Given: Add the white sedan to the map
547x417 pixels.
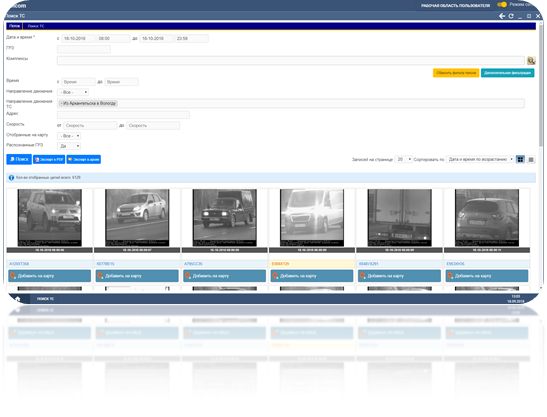Looking at the screenshot, I should [x=137, y=276].
